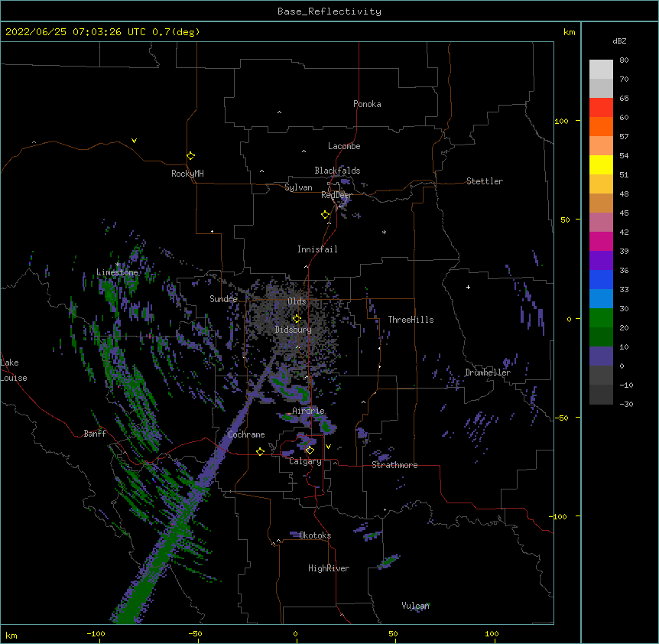This screenshot has width=659, height=644.
Task: Click the km unit label in the top-right corner
Action: point(570,32)
